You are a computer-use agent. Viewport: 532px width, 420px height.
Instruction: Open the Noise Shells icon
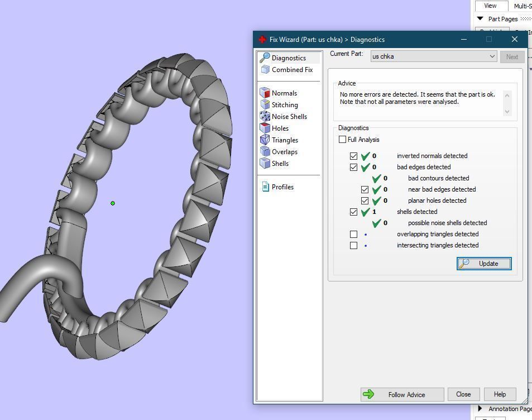coord(265,117)
